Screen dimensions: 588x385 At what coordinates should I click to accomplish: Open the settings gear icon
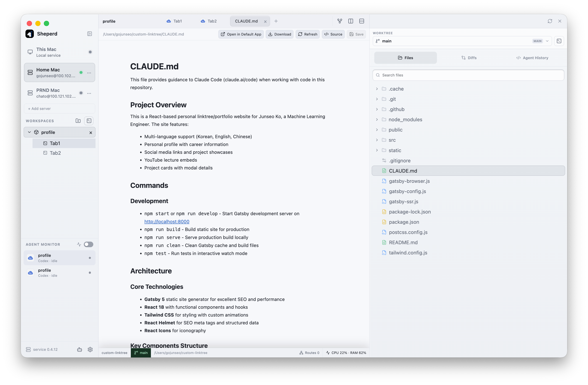point(90,349)
